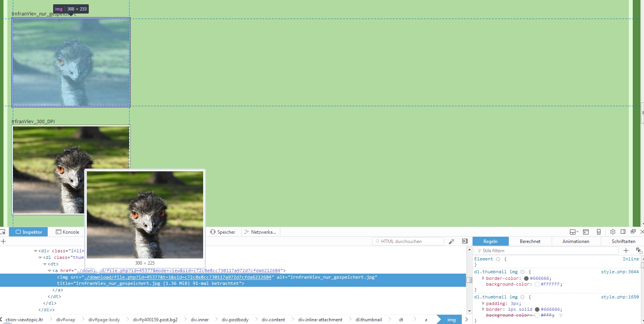Open the Berechnet tab
Viewport: 644px width, 324px height.
tap(530, 241)
